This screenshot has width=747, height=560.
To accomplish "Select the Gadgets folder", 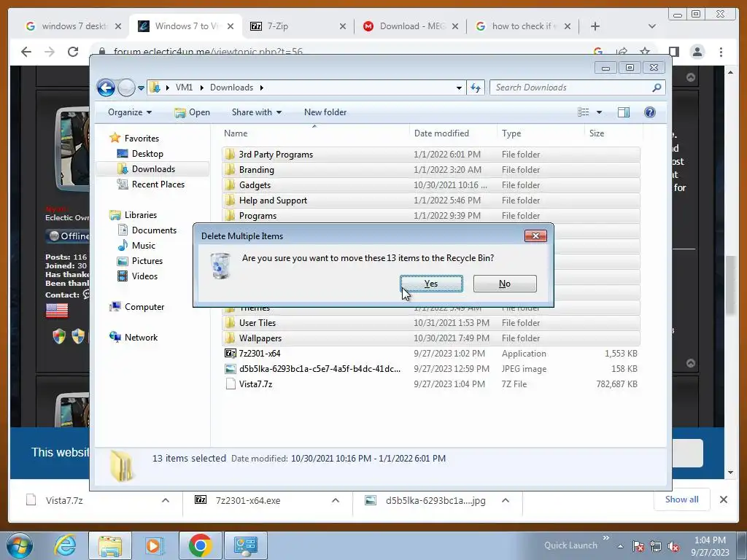I will pos(430,184).
